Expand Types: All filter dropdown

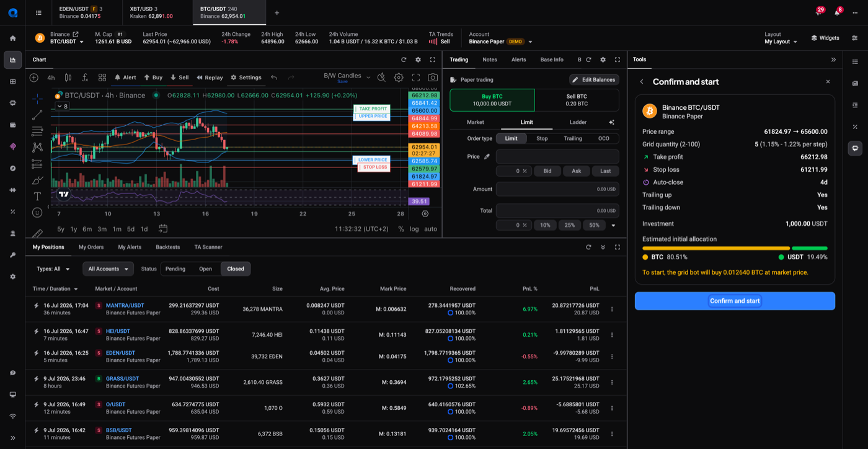(x=53, y=269)
